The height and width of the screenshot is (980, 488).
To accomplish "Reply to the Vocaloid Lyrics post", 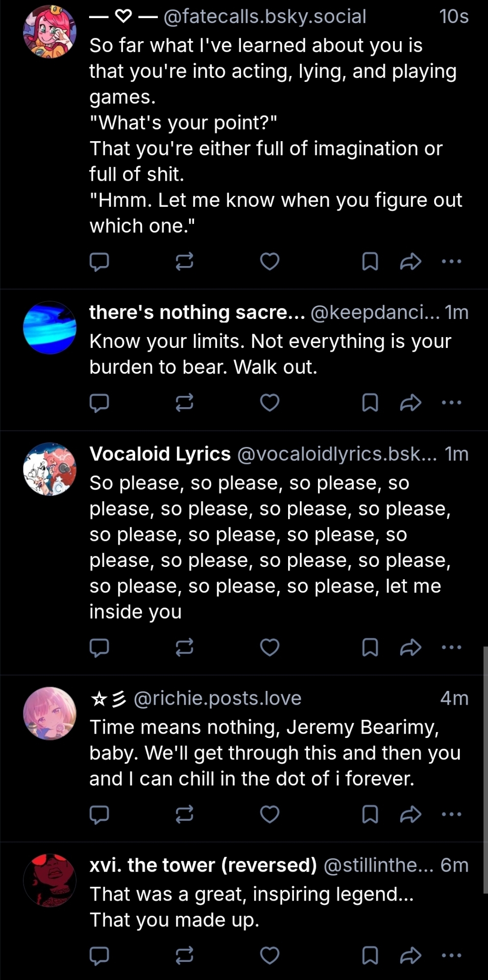I will tap(99, 647).
